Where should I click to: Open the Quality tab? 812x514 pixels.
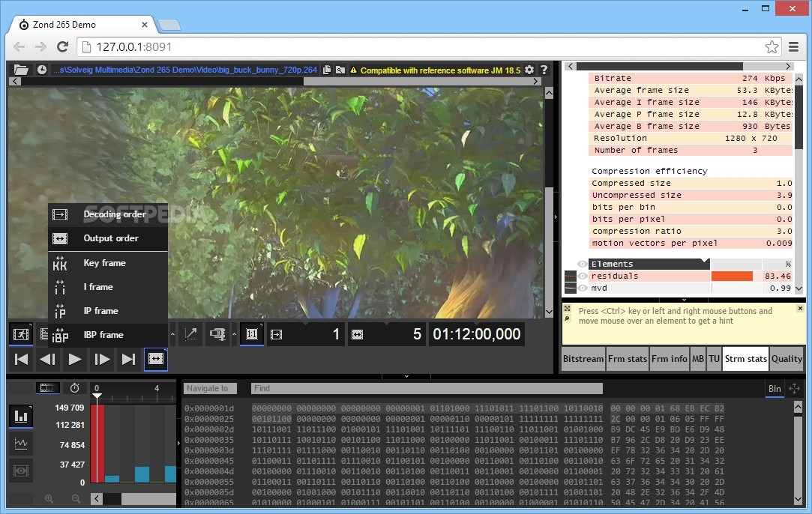click(x=787, y=359)
